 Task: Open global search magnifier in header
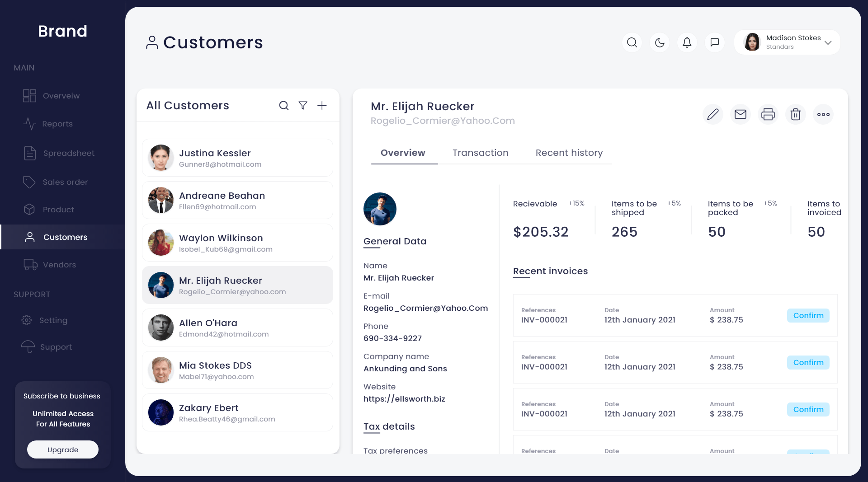(632, 42)
